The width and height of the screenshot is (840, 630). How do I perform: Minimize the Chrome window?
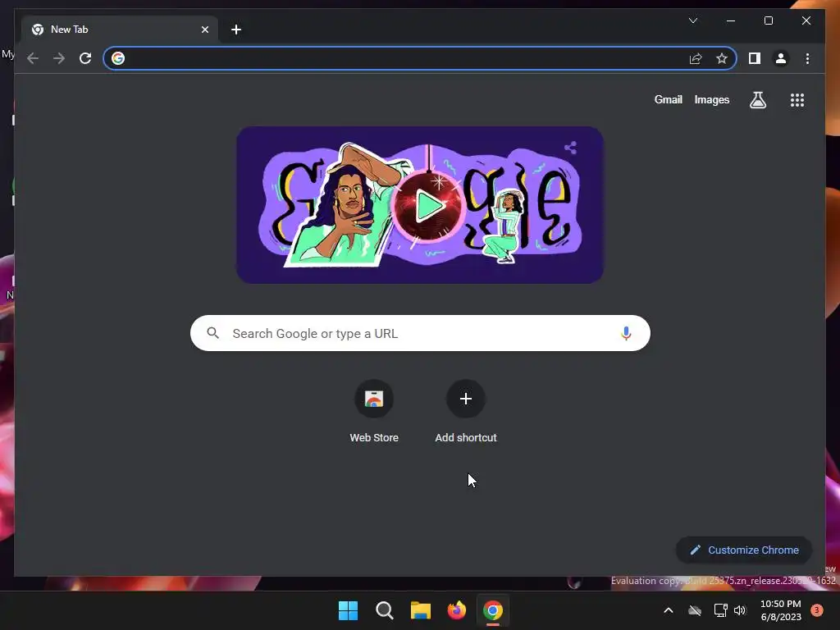[731, 21]
